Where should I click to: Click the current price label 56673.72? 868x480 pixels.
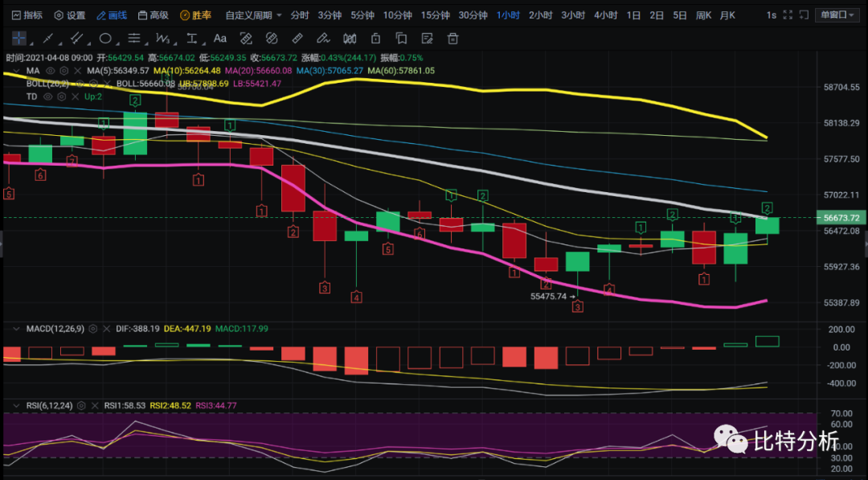841,218
